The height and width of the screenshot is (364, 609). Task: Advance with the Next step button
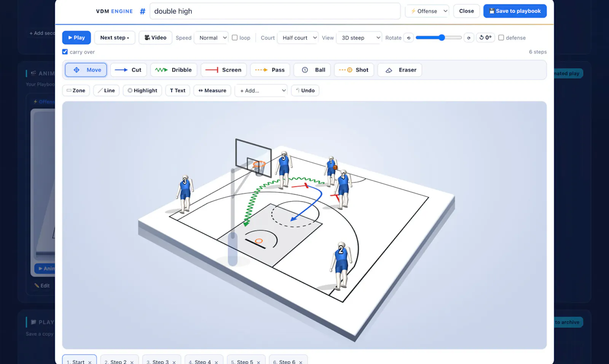[115, 38]
